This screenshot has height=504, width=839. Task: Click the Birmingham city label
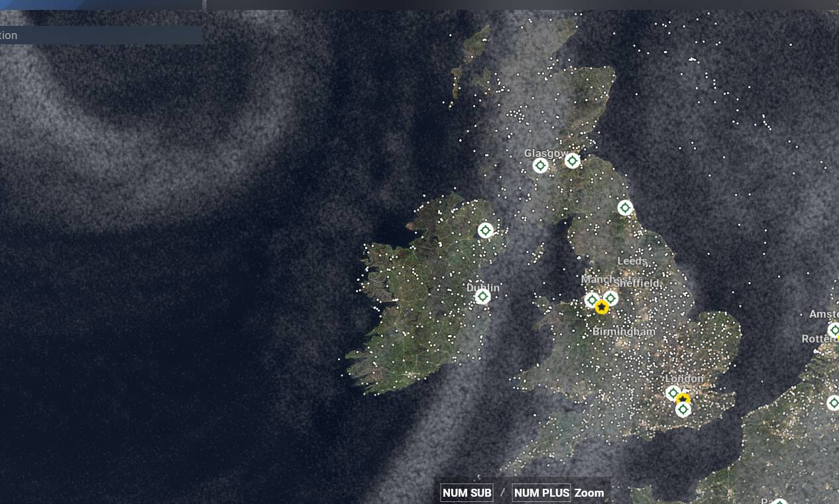[624, 331]
